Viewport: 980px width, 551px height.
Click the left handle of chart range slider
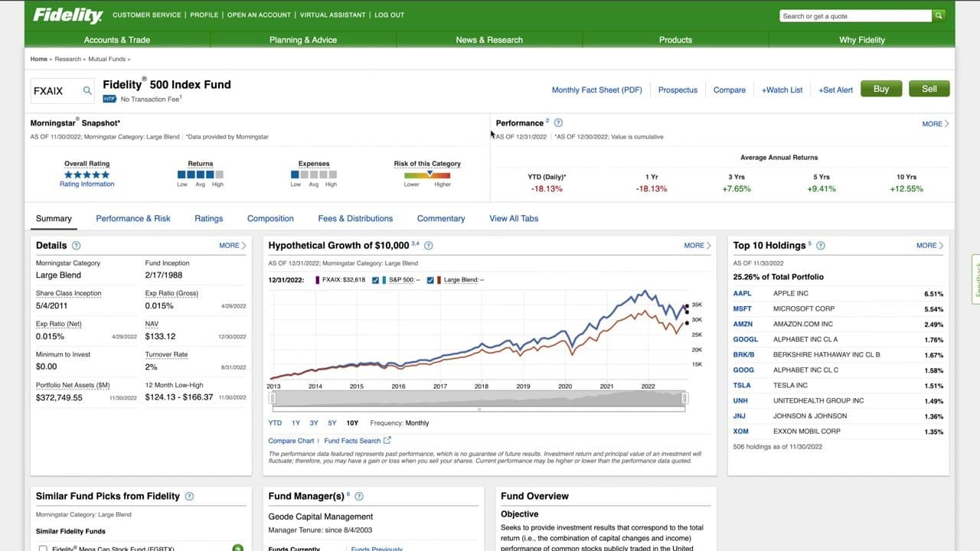pos(272,398)
